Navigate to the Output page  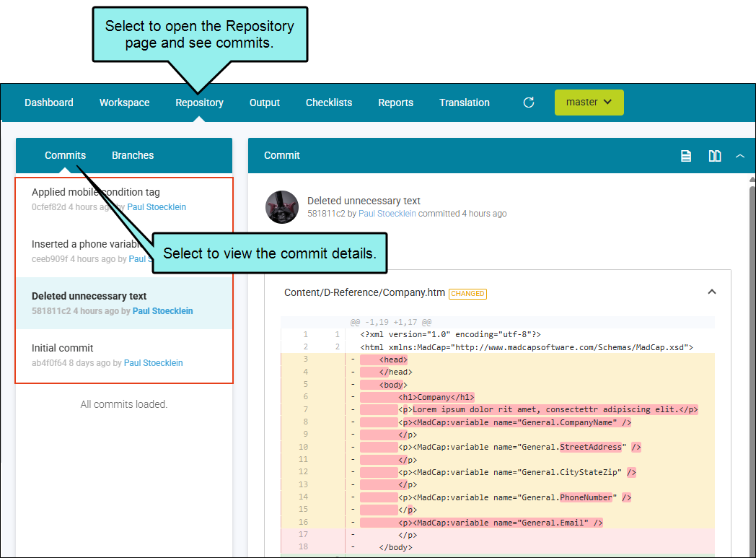(265, 103)
